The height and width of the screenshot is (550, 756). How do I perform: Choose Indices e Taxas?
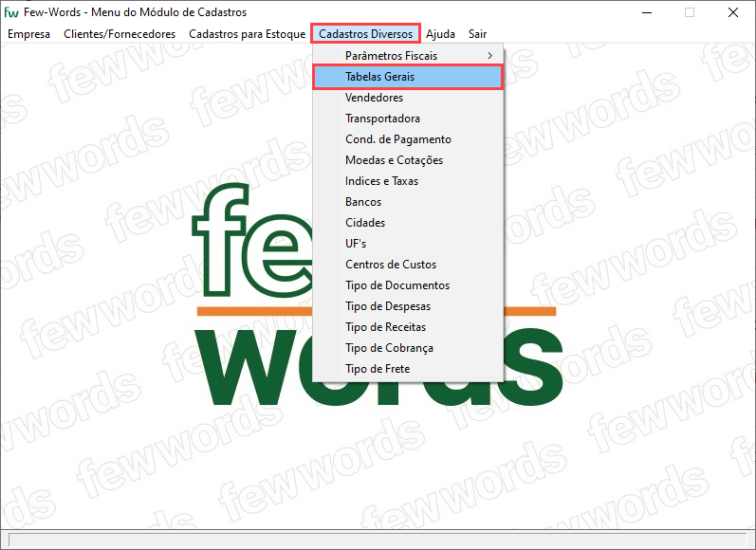tap(408, 181)
